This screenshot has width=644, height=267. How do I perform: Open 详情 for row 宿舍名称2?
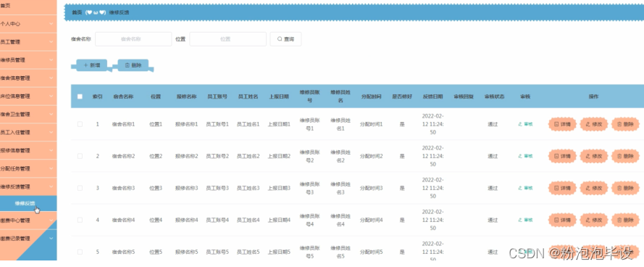[562, 156]
